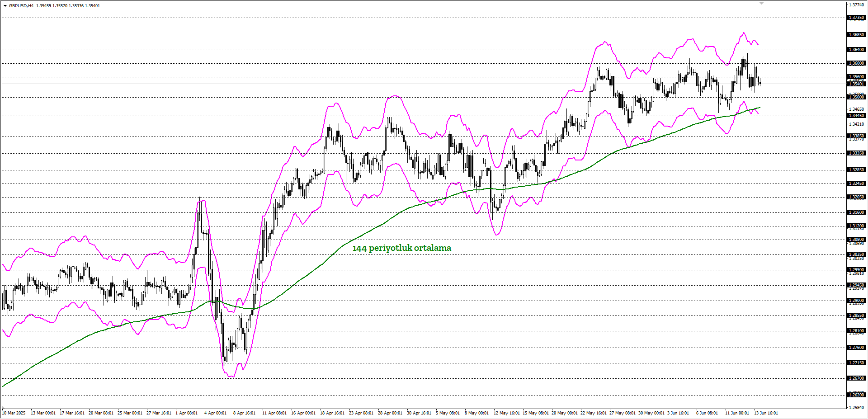Click the 1.36850 price level label
Viewport: 868px width, 419px height.
(x=856, y=35)
